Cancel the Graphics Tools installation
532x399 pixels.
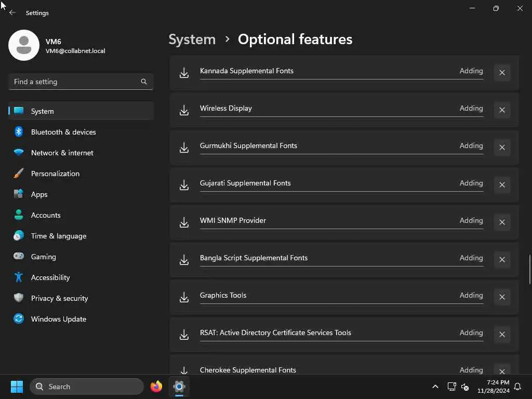tap(502, 297)
